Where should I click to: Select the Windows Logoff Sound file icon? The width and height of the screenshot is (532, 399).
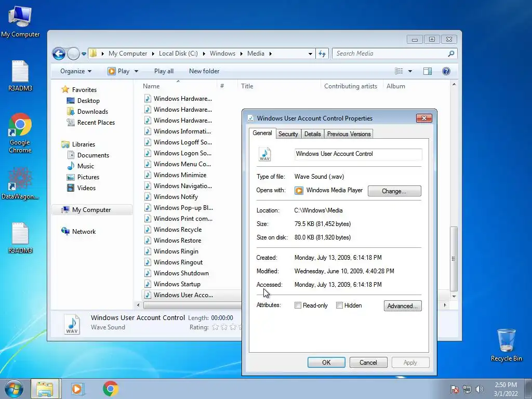[148, 142]
